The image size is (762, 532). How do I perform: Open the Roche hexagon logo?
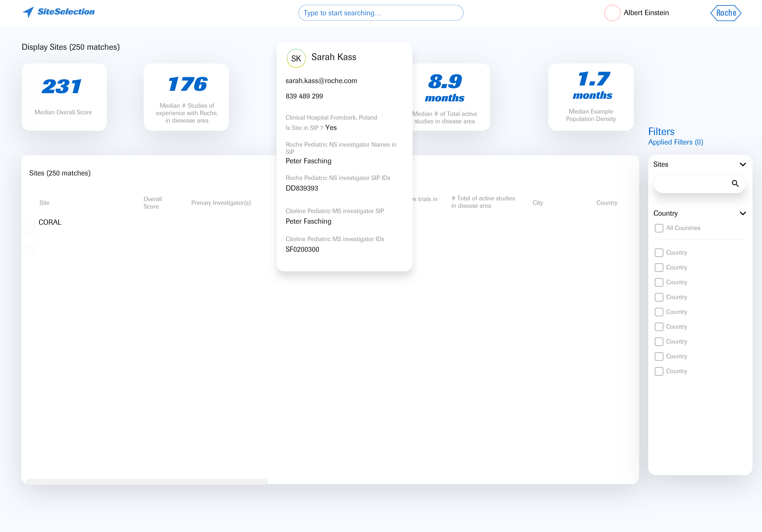(x=726, y=13)
